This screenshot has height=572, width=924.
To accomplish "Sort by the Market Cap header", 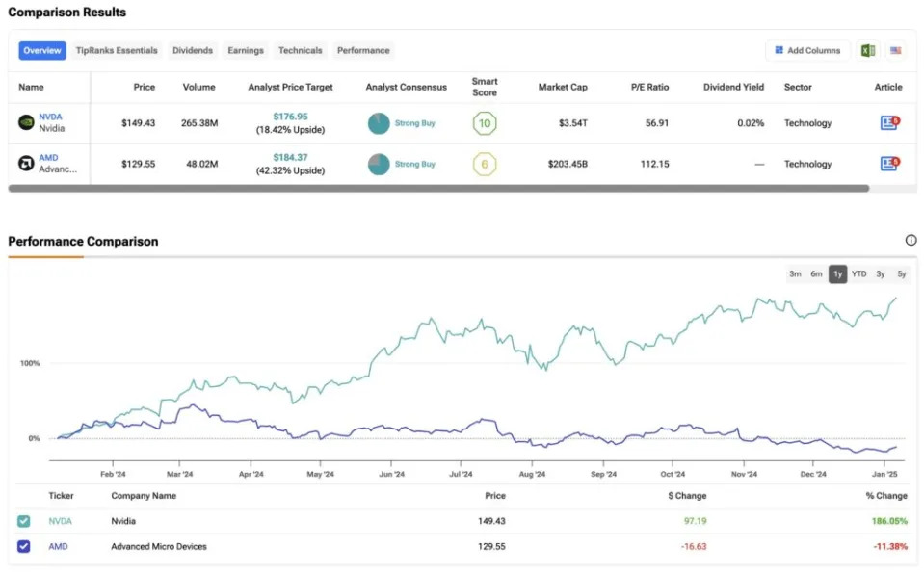I will pos(563,88).
